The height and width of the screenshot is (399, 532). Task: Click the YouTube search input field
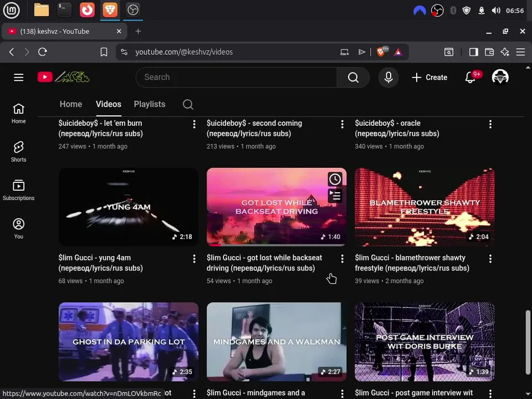click(x=237, y=78)
